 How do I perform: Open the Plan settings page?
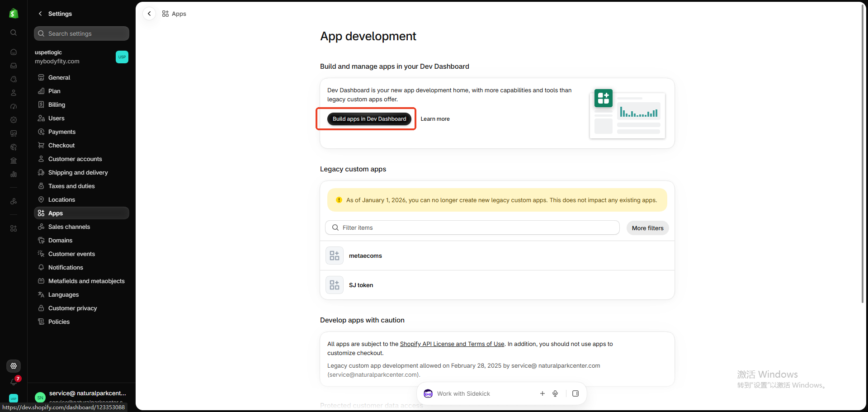click(81, 91)
